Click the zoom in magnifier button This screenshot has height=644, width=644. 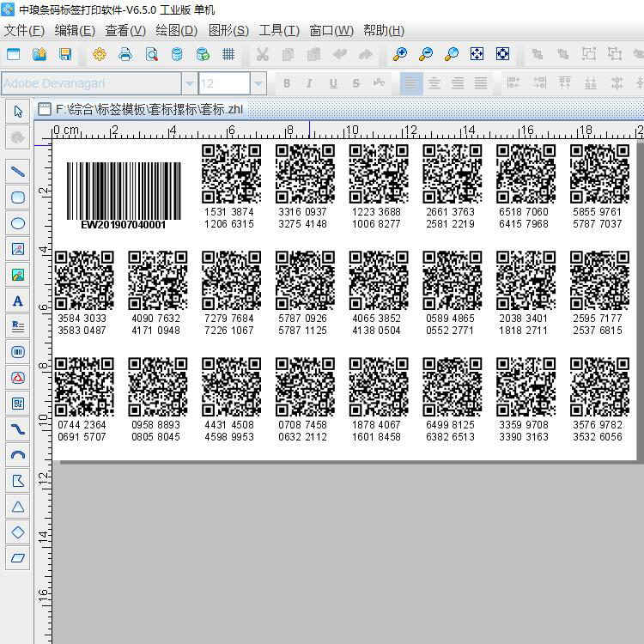click(x=400, y=54)
